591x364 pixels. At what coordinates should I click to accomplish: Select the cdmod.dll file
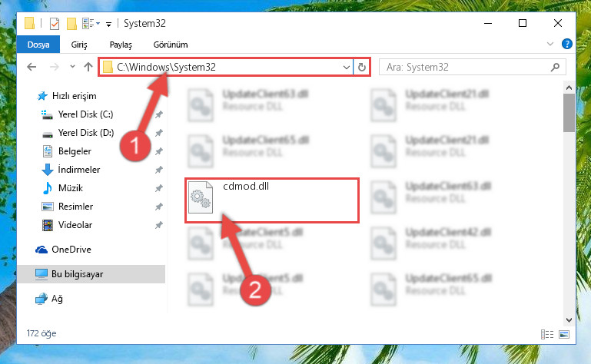click(271, 200)
